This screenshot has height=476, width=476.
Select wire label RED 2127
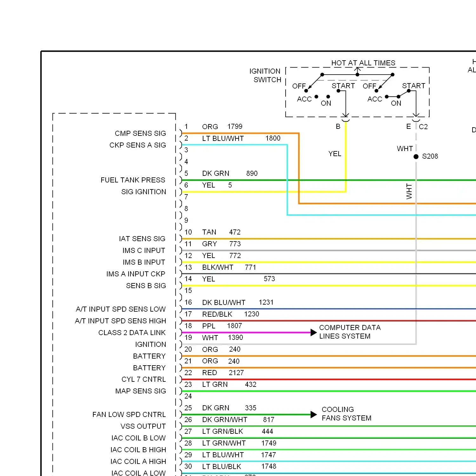223,373
